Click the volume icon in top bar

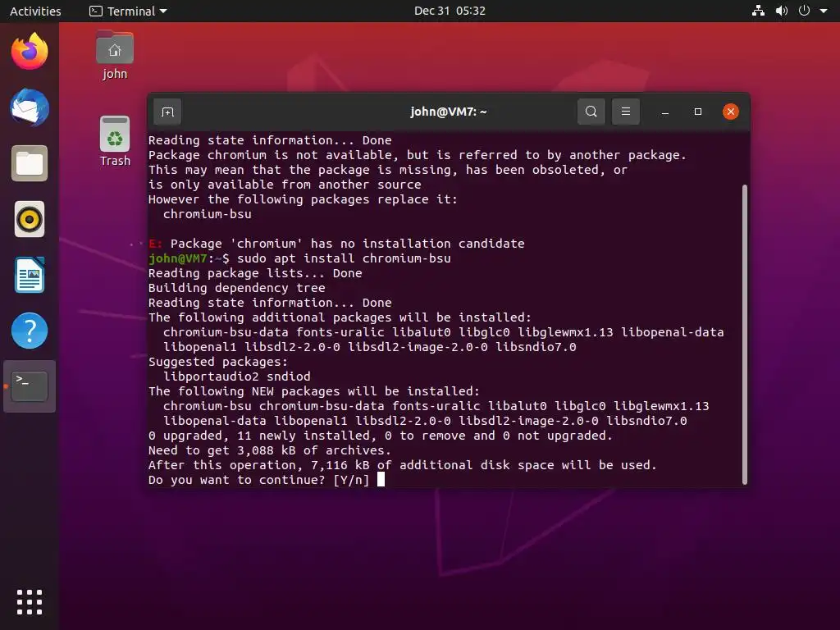(x=782, y=11)
